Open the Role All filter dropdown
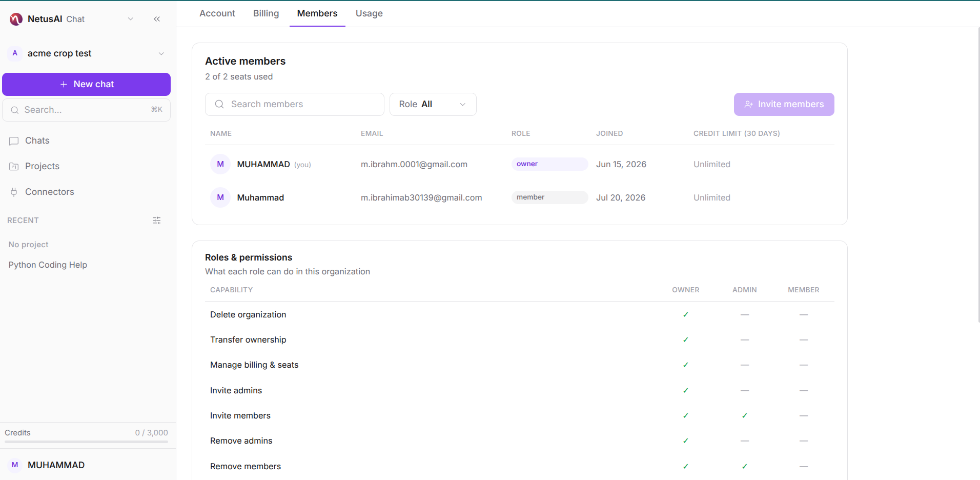The height and width of the screenshot is (480, 980). point(433,104)
